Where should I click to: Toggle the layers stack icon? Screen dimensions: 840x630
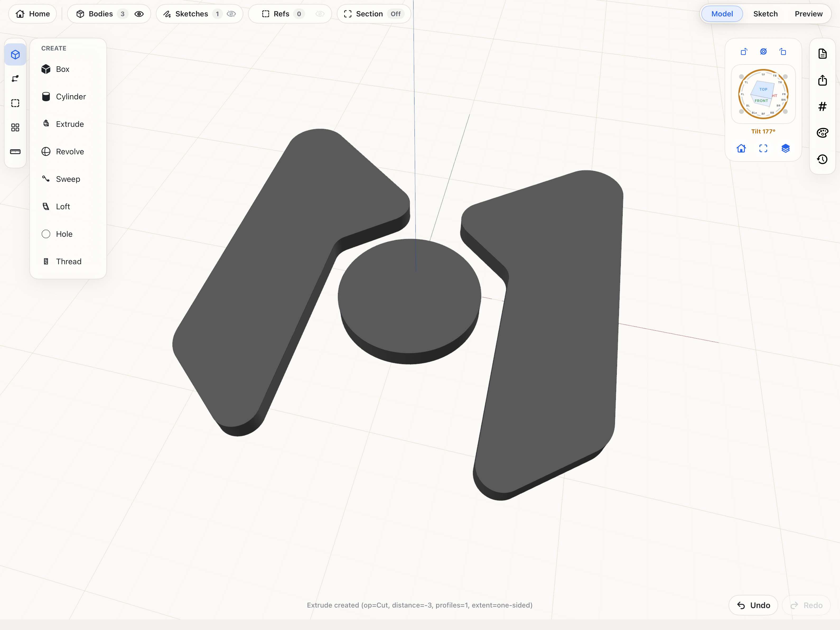(x=786, y=148)
